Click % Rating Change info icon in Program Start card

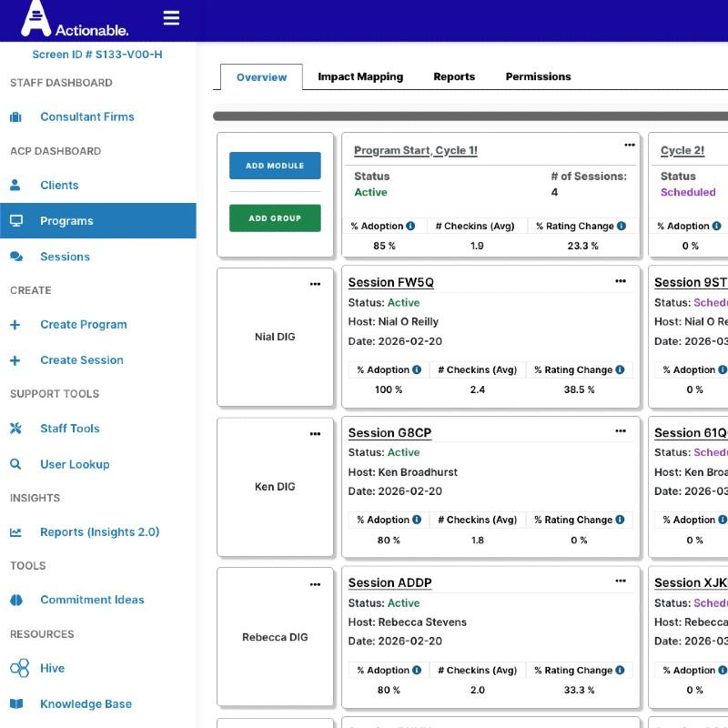pyautogui.click(x=622, y=226)
